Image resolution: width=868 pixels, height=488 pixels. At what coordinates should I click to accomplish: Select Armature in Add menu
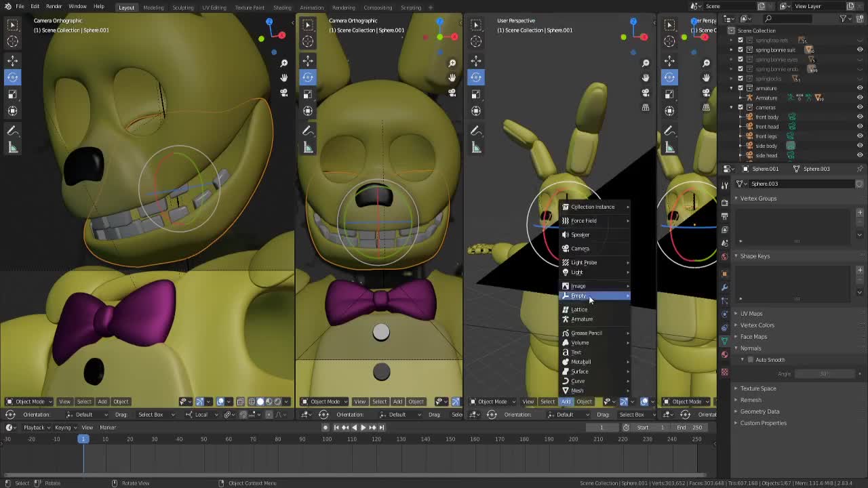pyautogui.click(x=595, y=319)
